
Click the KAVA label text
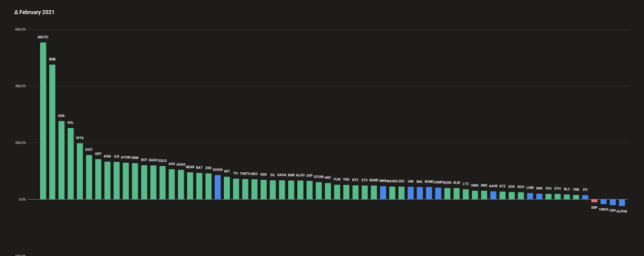tap(282, 175)
